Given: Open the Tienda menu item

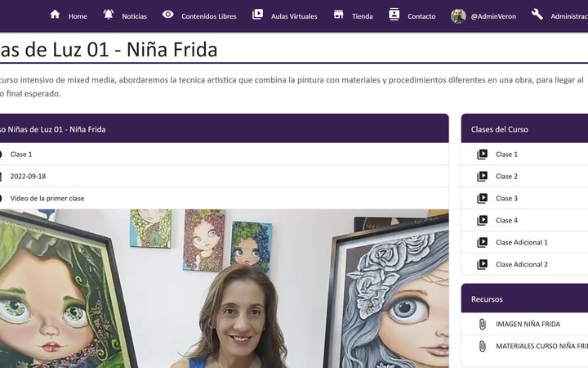Looking at the screenshot, I should pyautogui.click(x=363, y=16).
